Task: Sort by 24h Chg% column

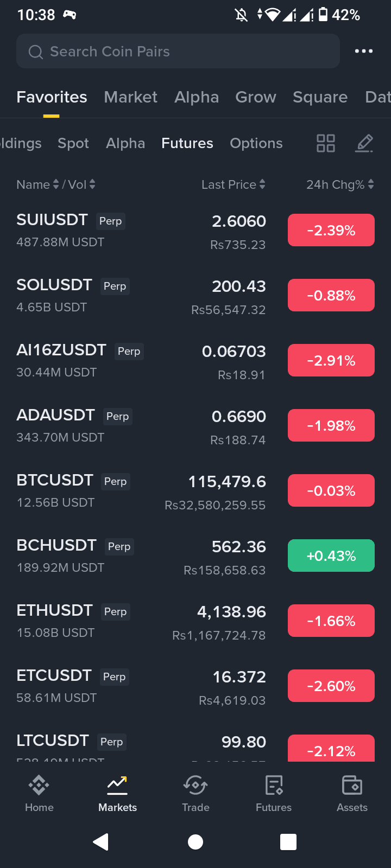Action: [x=340, y=184]
